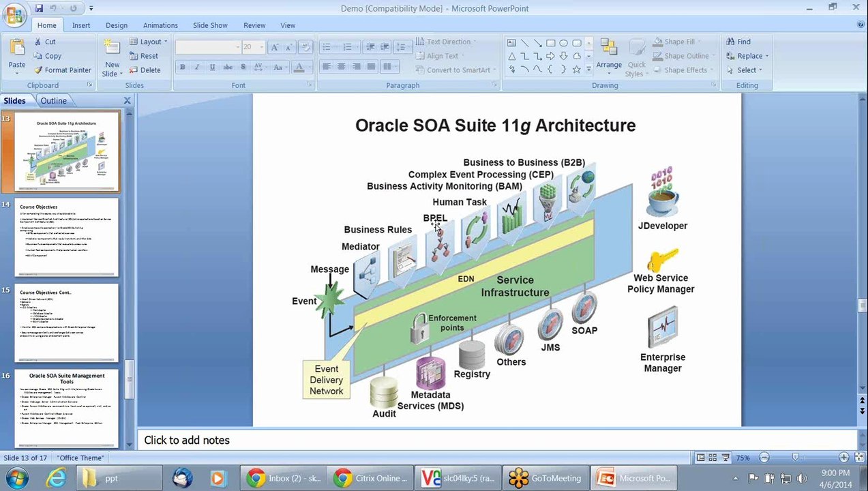This screenshot has height=491, width=868.
Task: Align text right
Action: (x=356, y=67)
